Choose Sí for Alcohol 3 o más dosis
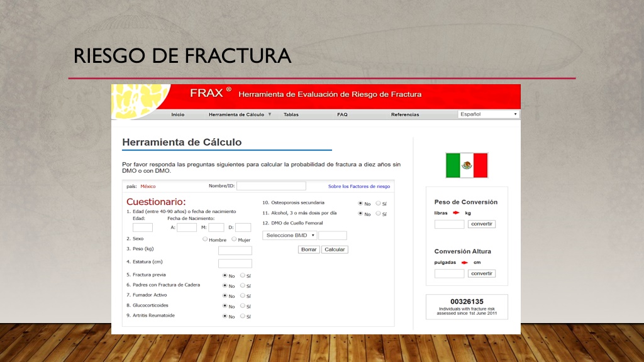 [x=378, y=214]
